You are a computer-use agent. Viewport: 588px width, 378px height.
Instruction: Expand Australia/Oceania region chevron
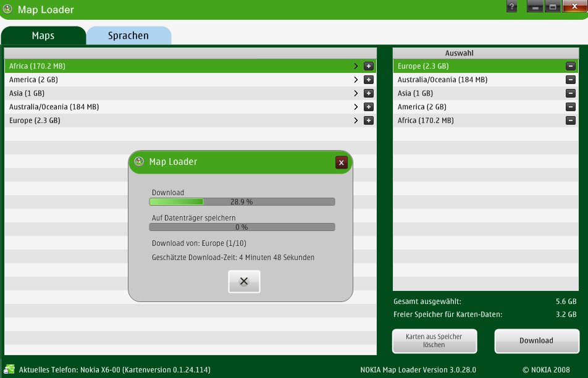pyautogui.click(x=356, y=107)
